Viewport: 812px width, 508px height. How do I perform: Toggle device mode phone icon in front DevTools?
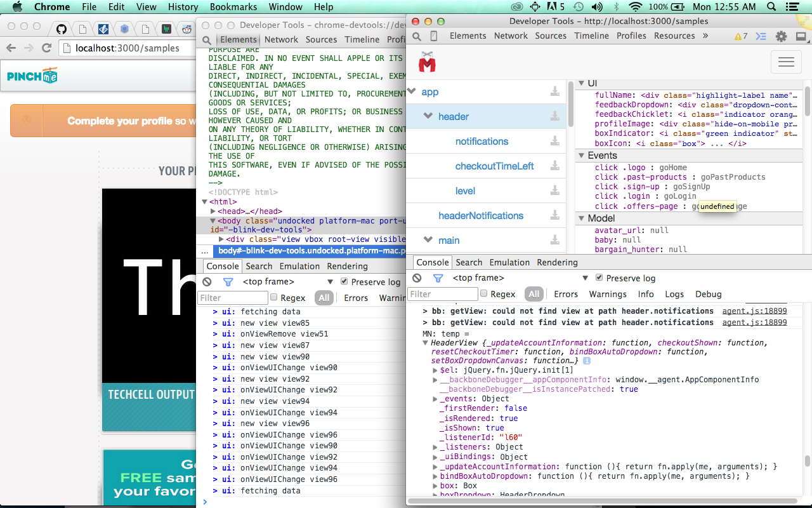click(x=434, y=36)
